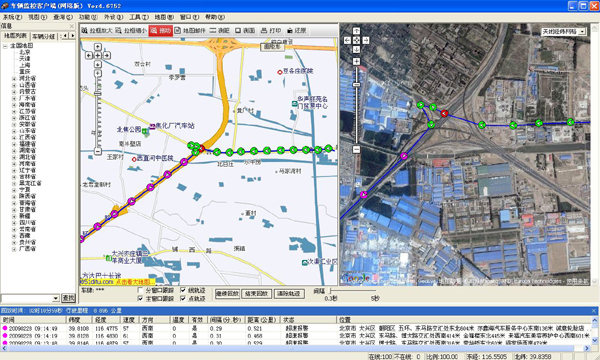Expand the 河北省 tree node
This screenshot has width=600, height=360.
coord(14,78)
